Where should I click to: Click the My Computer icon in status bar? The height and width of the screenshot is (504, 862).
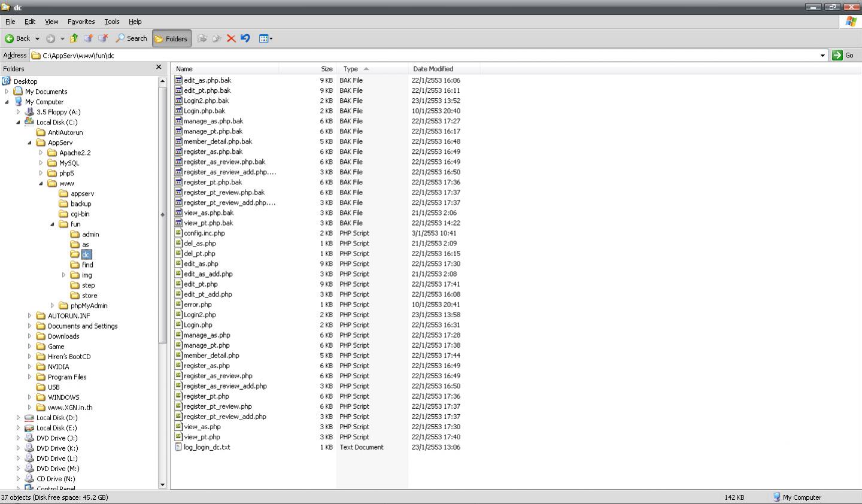[x=777, y=497]
